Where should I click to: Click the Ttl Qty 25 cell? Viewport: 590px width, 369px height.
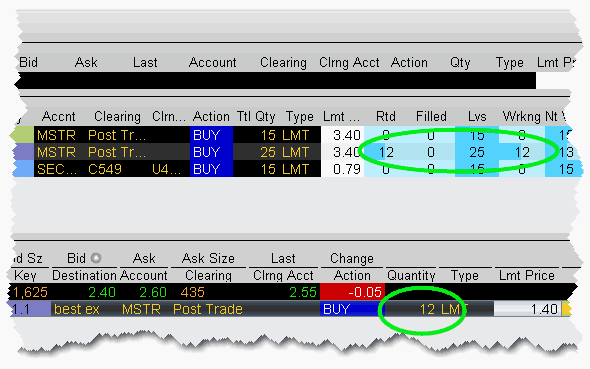pos(268,152)
